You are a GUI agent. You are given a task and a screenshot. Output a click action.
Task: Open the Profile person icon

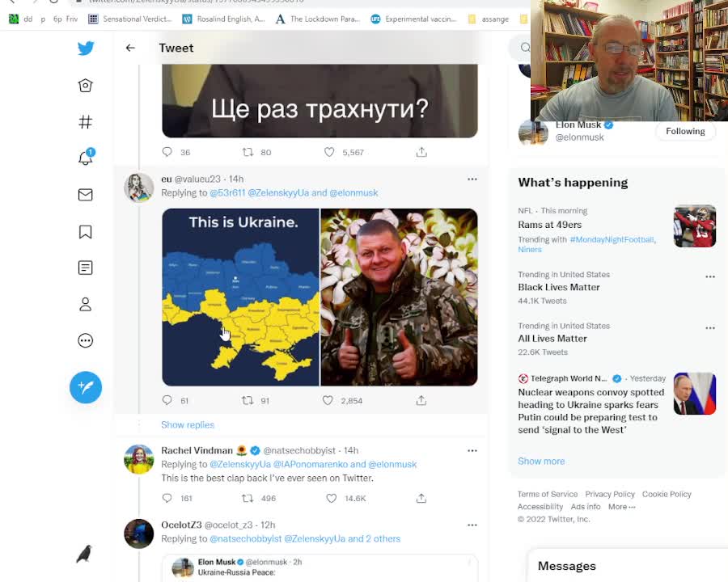(x=86, y=305)
